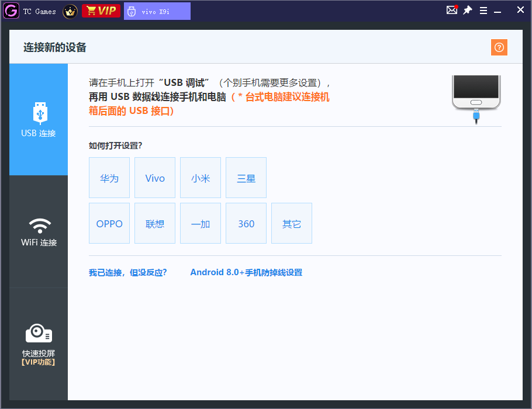Click the red VIP button
Screen dimensions: 532x409
point(101,11)
